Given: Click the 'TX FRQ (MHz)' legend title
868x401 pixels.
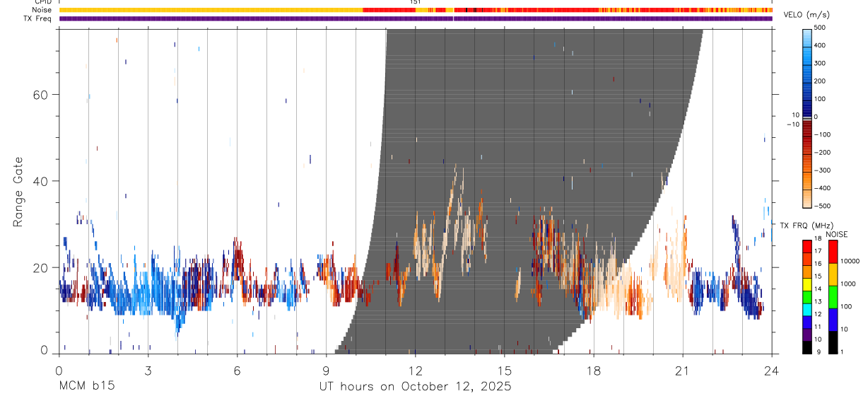Looking at the screenshot, I should coord(806,225).
